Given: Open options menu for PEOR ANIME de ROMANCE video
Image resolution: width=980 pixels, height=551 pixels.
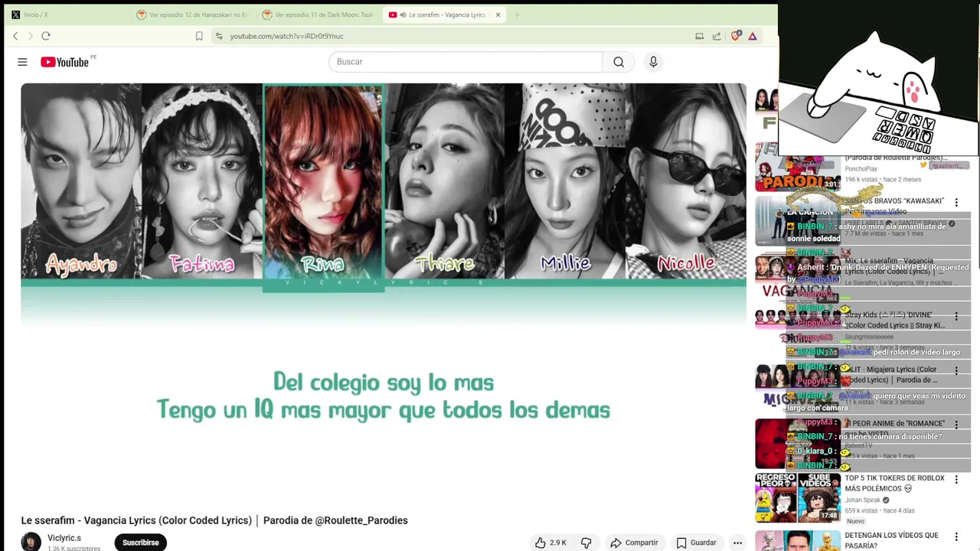Looking at the screenshot, I should click(956, 425).
